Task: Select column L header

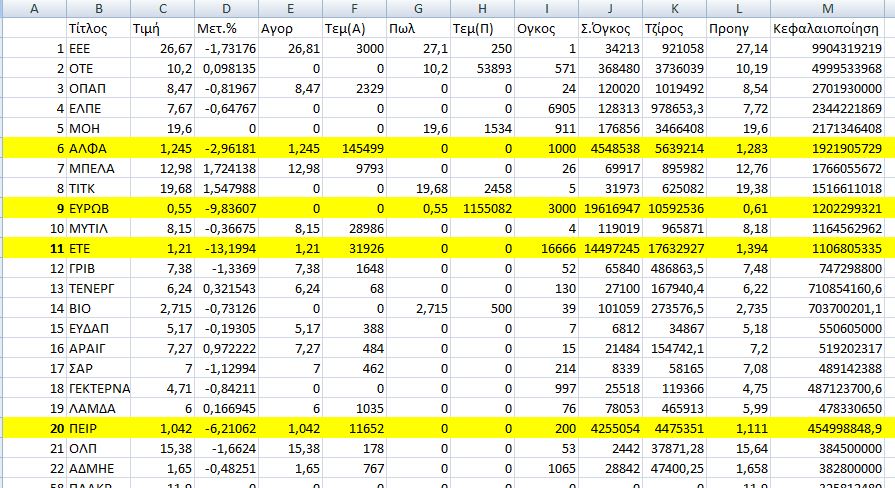Action: (739, 9)
